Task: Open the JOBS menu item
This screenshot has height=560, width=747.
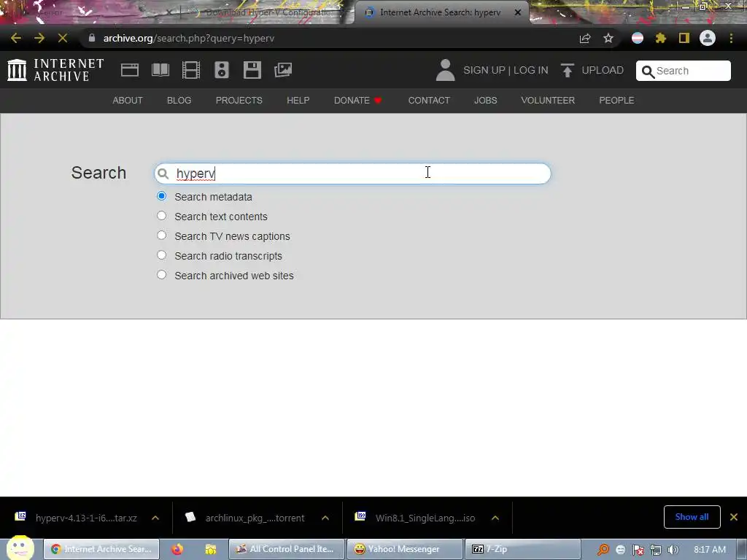Action: pos(485,101)
